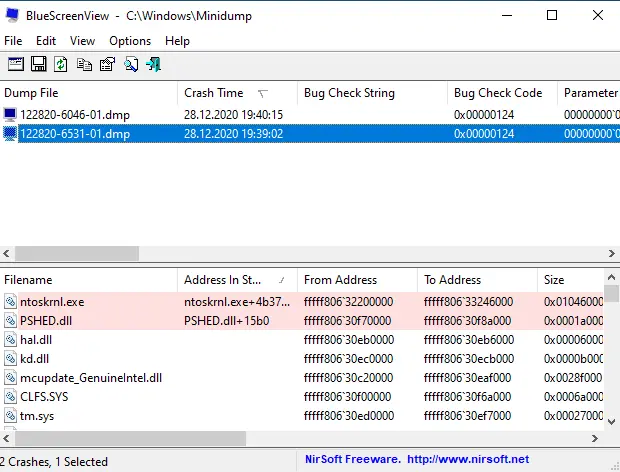620x472 pixels.
Task: Click the PSHED.dll file icon
Action: pyautogui.click(x=10, y=321)
